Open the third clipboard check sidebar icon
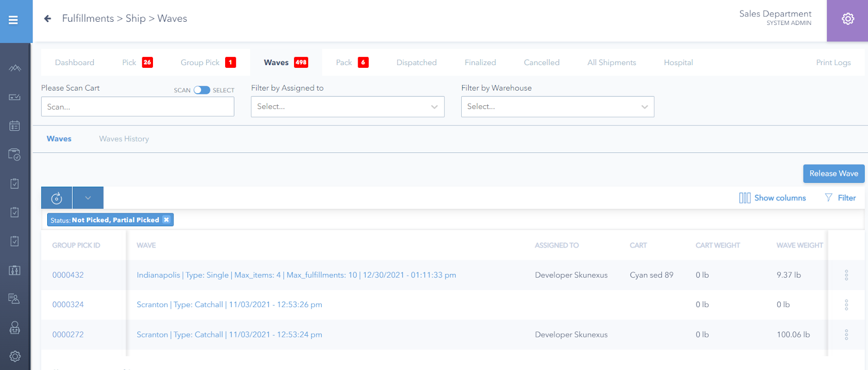The height and width of the screenshot is (370, 868). click(15, 241)
